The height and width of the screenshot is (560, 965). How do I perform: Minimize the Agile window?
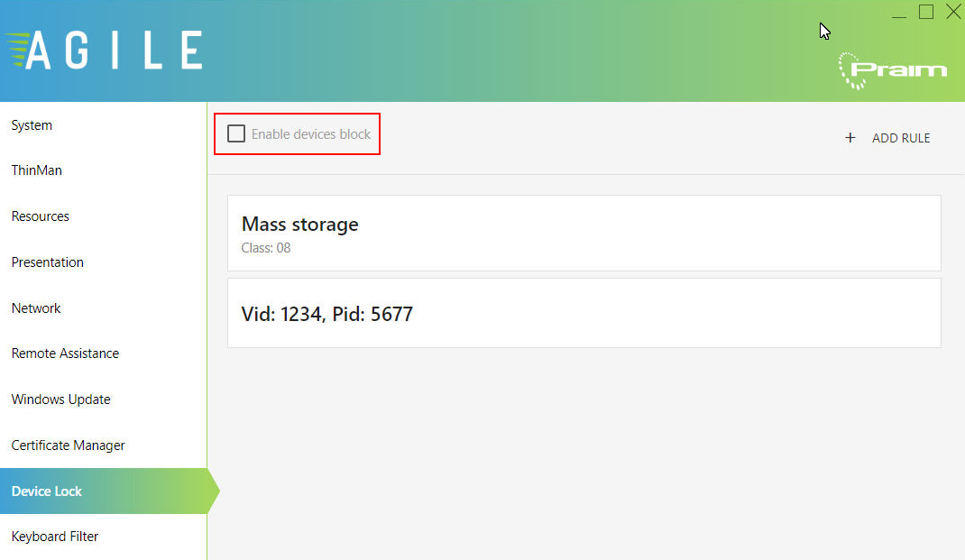pos(899,13)
